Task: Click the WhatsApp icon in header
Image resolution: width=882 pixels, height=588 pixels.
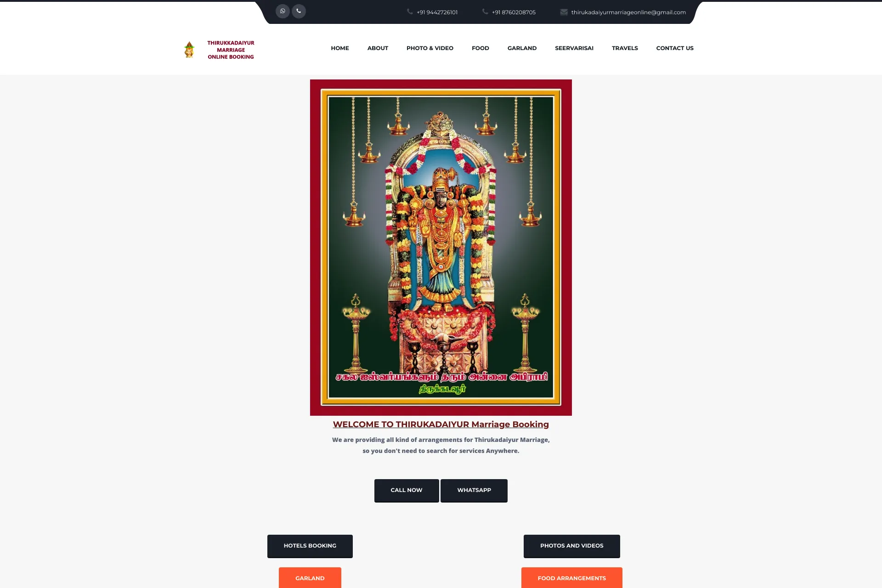Action: 282,11
